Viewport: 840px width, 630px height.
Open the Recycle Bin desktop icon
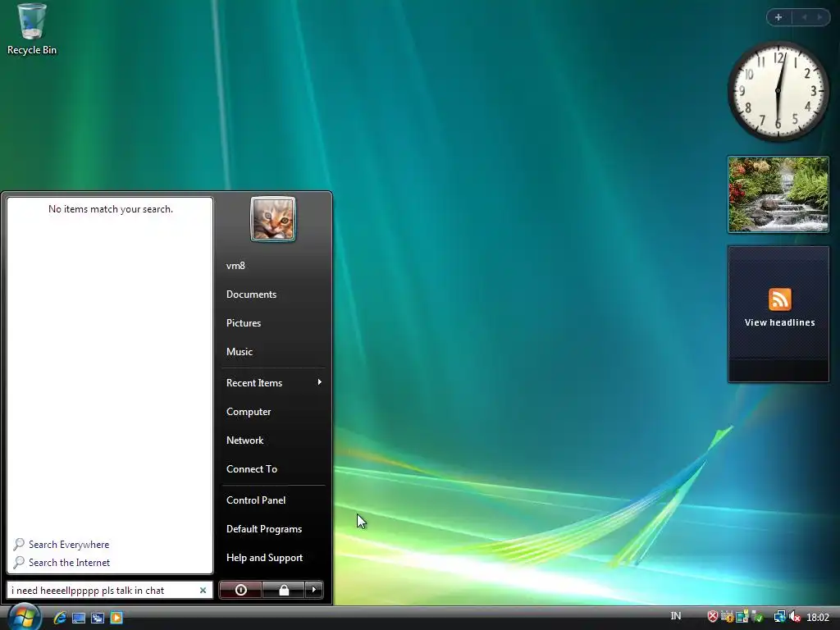click(x=32, y=30)
